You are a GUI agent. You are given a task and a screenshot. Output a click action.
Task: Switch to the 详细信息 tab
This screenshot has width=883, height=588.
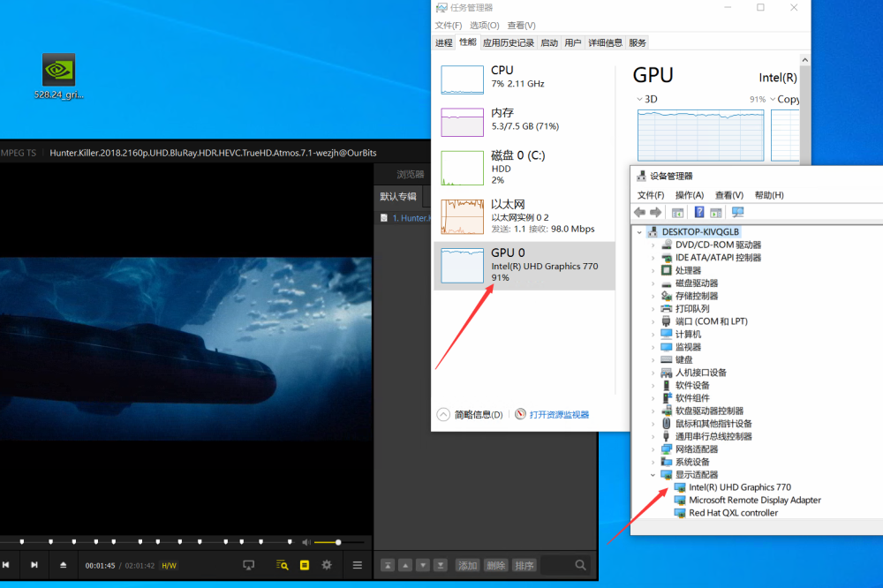(x=606, y=42)
